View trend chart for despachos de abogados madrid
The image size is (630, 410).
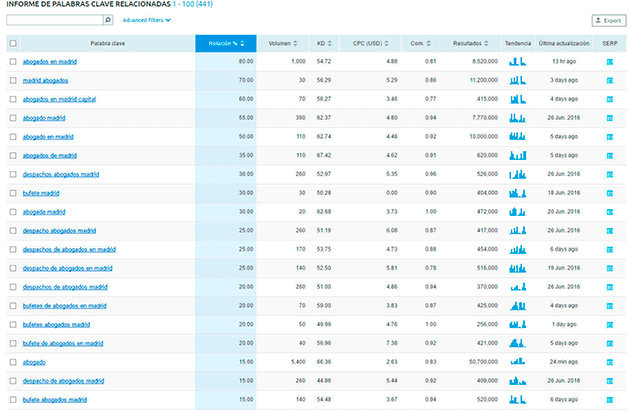518,287
